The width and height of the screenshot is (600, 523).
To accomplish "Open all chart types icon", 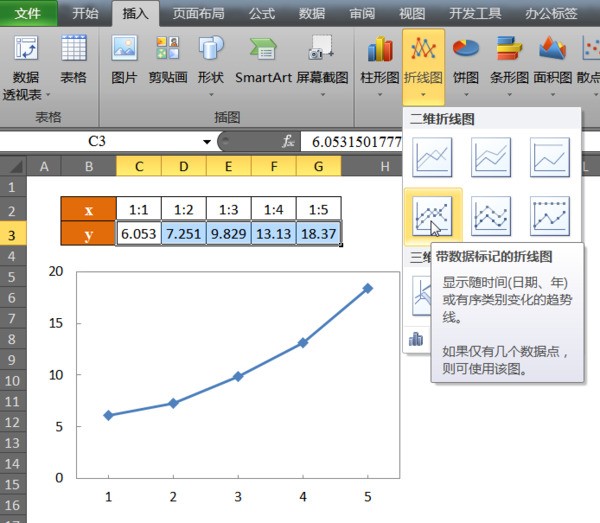I will (416, 339).
